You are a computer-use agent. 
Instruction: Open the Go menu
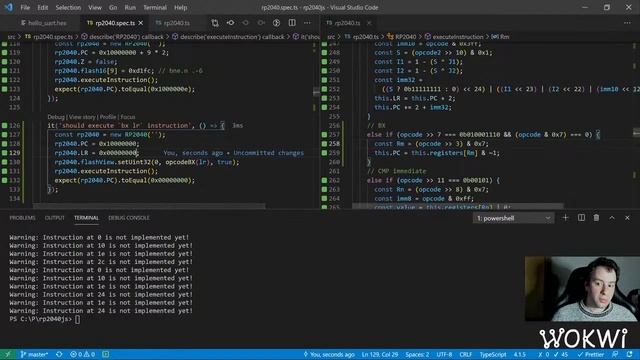coord(113,7)
